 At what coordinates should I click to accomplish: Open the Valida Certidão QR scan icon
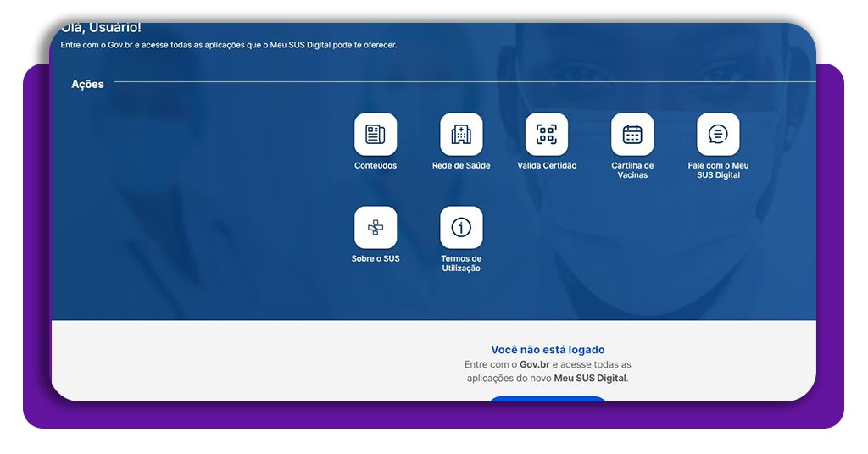coord(547,135)
